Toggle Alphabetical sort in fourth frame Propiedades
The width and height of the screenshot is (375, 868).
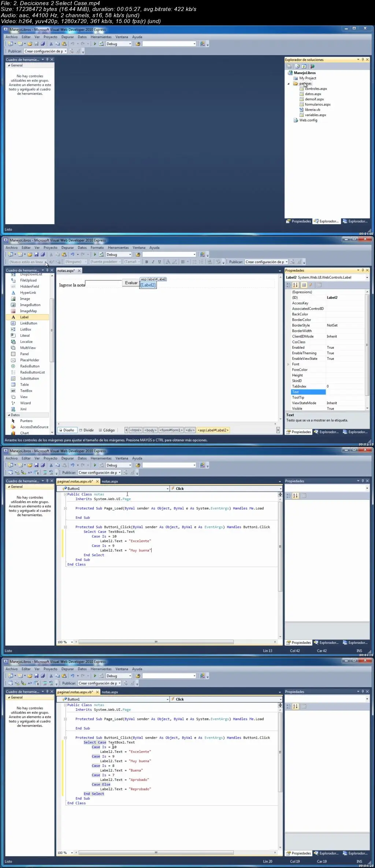pyautogui.click(x=296, y=706)
